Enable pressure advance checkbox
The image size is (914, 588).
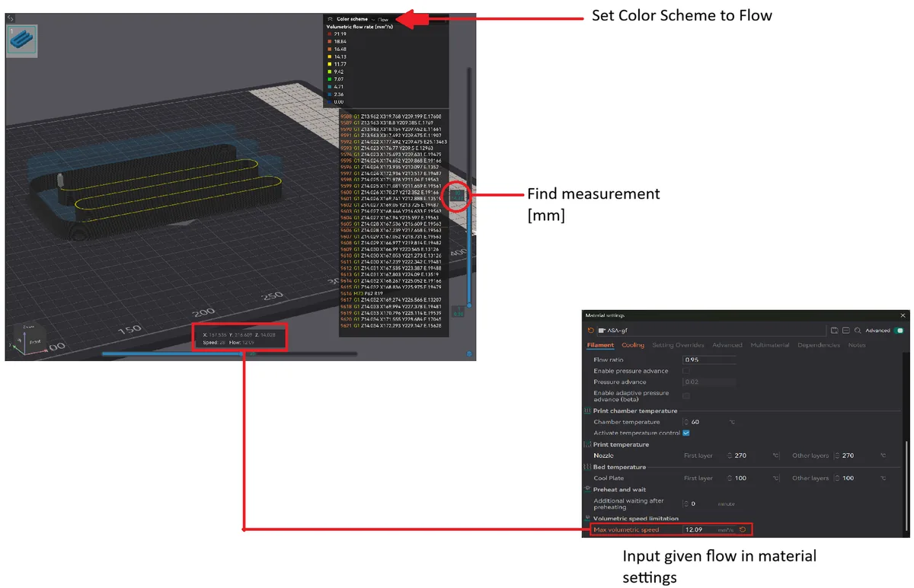point(686,371)
